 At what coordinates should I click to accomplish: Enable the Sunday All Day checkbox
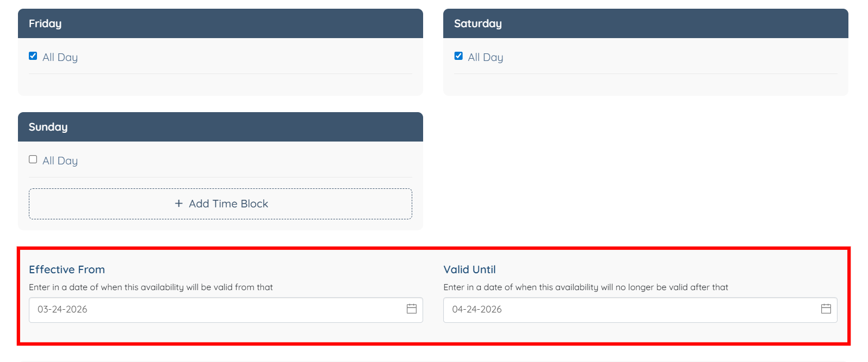point(33,159)
